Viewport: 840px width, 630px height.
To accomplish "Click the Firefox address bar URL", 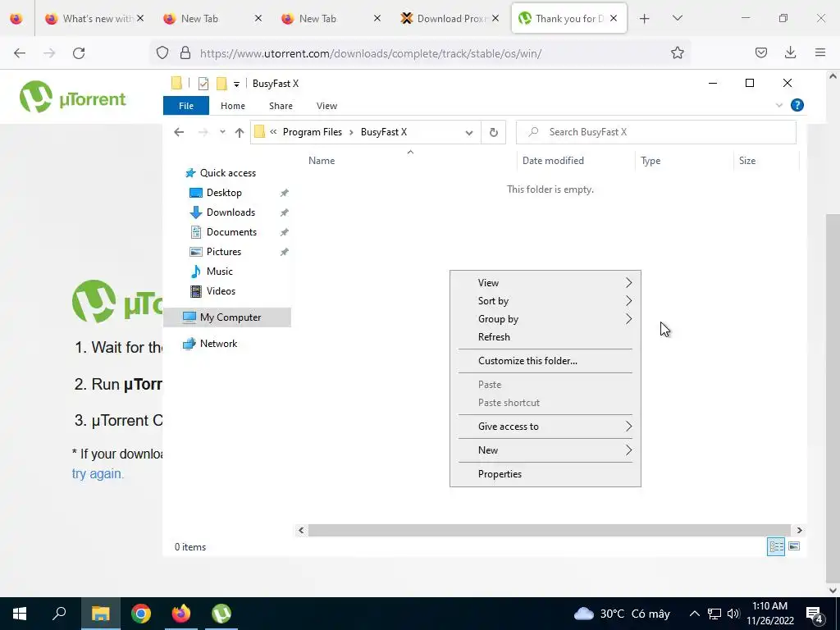I will tap(371, 53).
